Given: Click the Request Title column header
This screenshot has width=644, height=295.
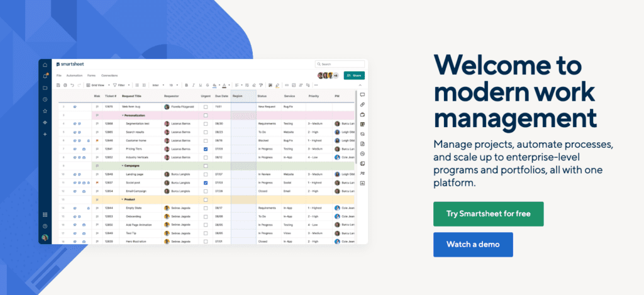Looking at the screenshot, I should [131, 96].
